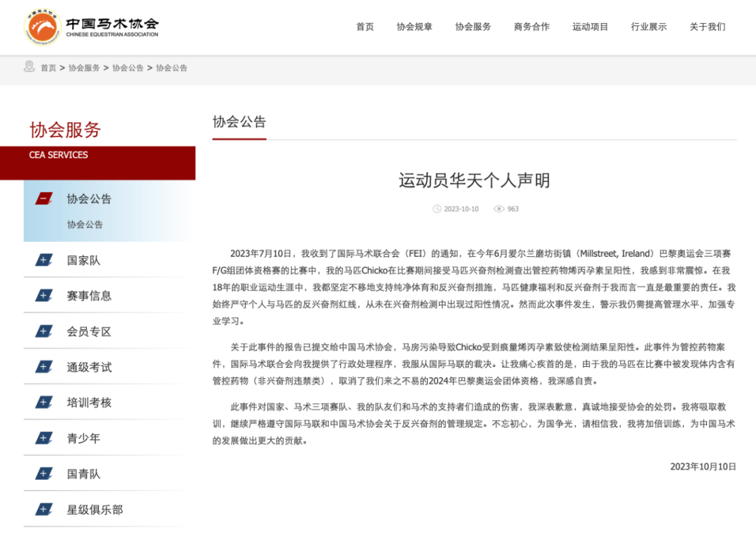Screen dimensions: 756x533
Task: Select the 协会公告 sub-item in the sidebar
Action: (x=85, y=224)
